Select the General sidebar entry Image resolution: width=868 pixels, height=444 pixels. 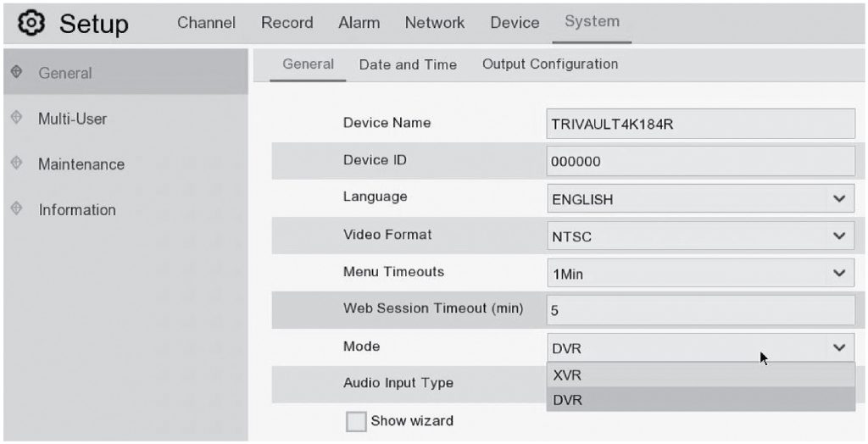tap(125, 72)
